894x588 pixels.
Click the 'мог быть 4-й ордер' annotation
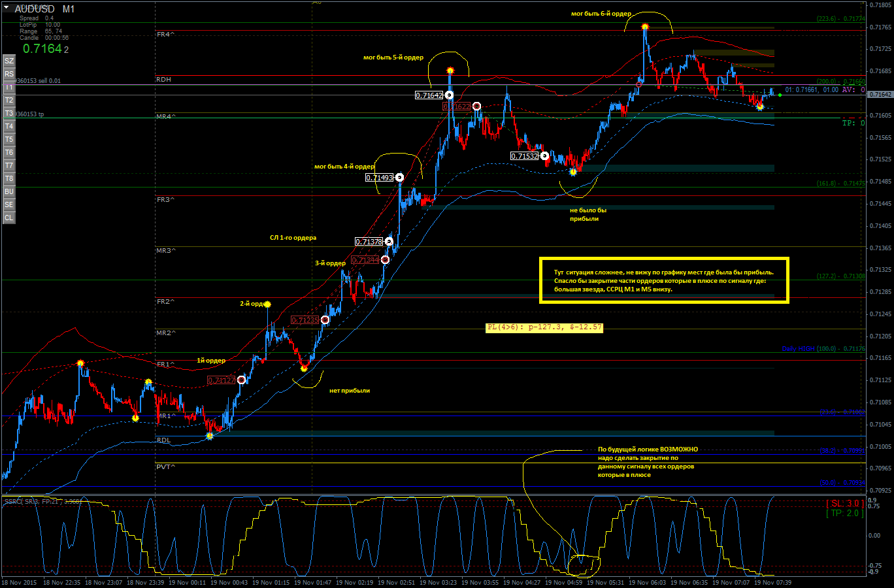click(344, 167)
